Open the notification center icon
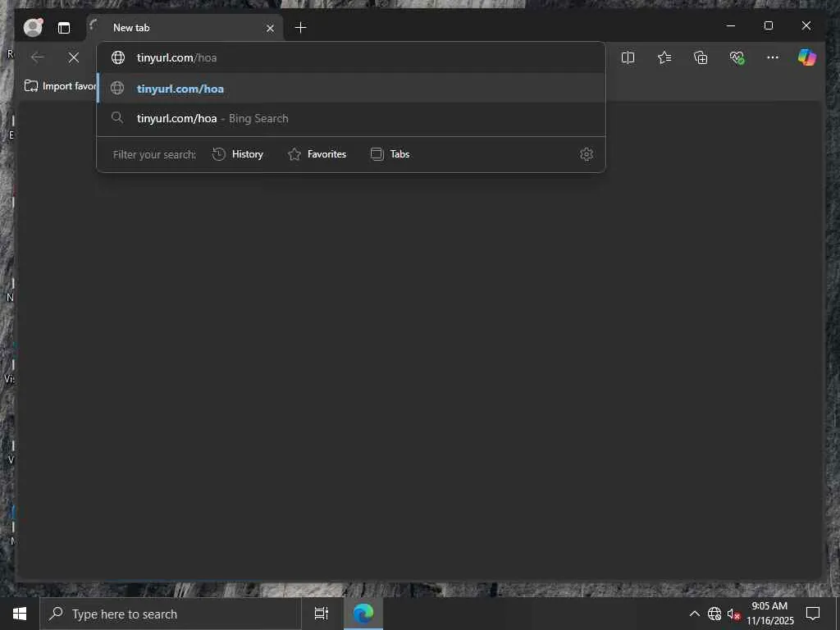This screenshot has width=840, height=630. tap(813, 614)
